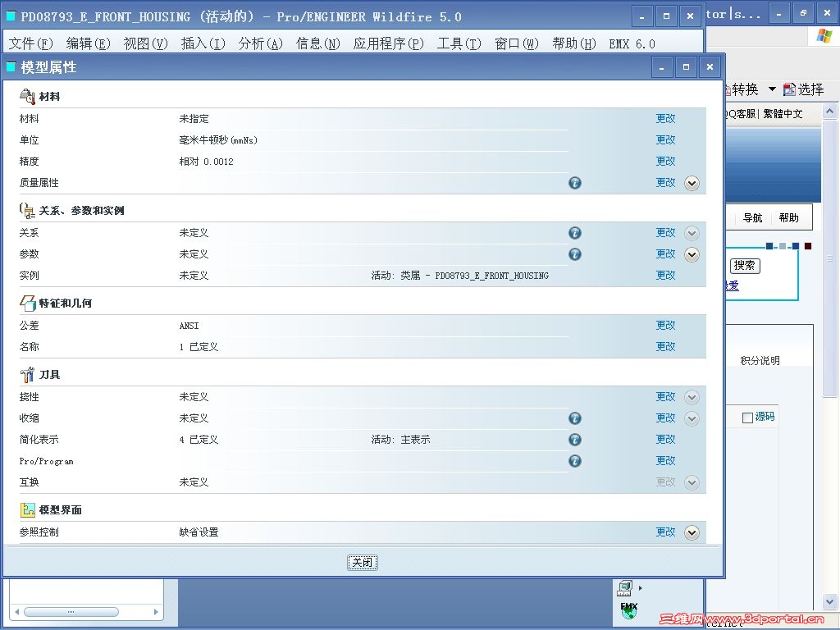Image resolution: width=840 pixels, height=630 pixels.
Task: Click the info icon for 质量属性 row
Action: click(575, 183)
